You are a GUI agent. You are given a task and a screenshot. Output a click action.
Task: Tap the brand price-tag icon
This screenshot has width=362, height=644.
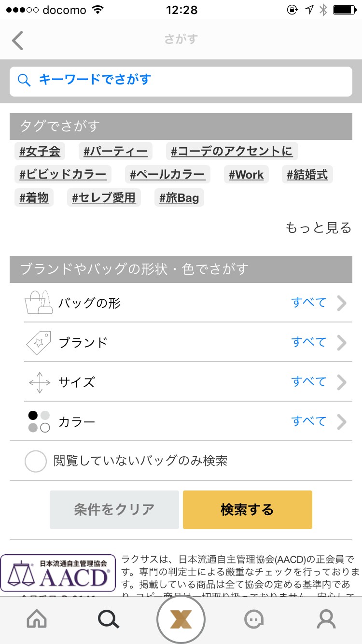tap(39, 343)
